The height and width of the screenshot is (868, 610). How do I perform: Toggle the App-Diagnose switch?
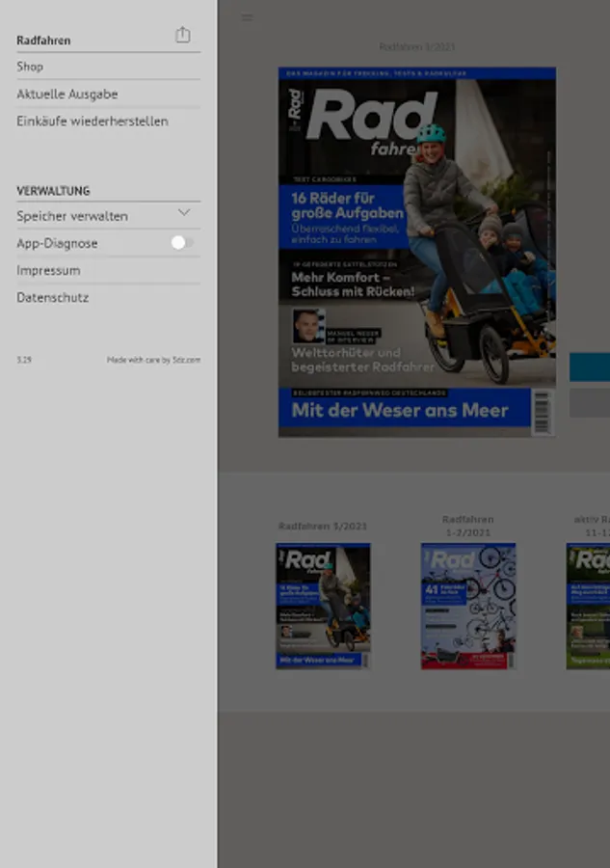(182, 242)
